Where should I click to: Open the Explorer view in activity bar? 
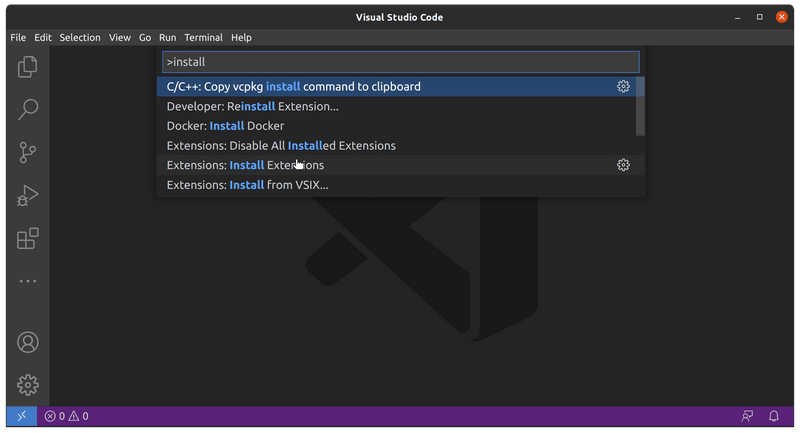[28, 67]
